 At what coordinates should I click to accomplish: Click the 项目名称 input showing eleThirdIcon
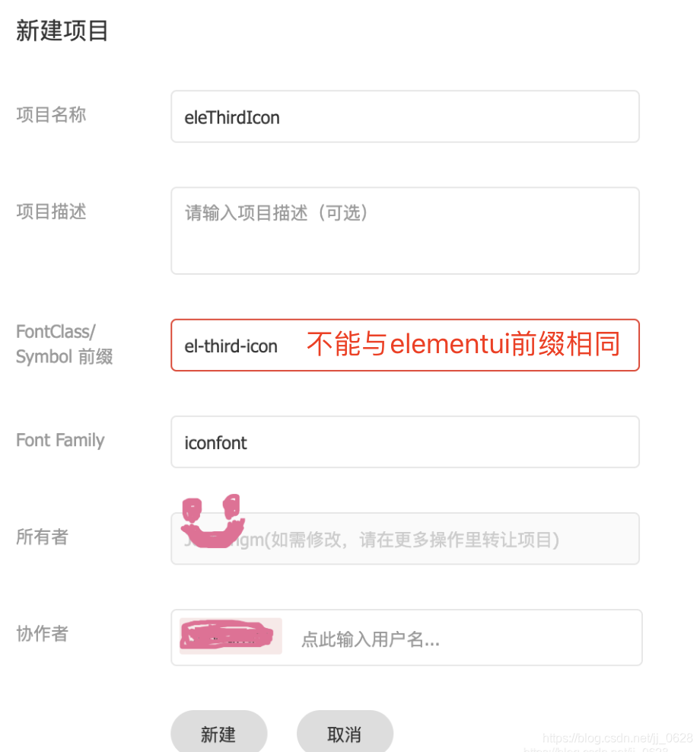point(405,116)
